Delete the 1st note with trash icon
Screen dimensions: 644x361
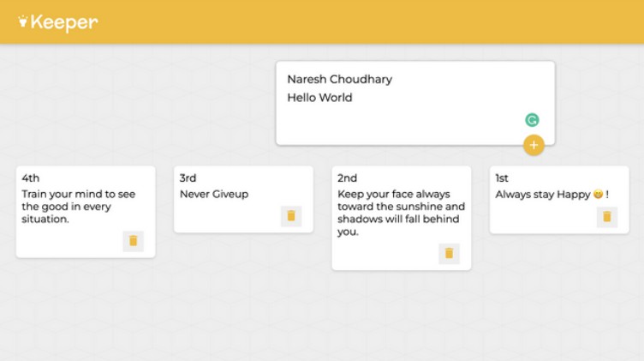[606, 216]
